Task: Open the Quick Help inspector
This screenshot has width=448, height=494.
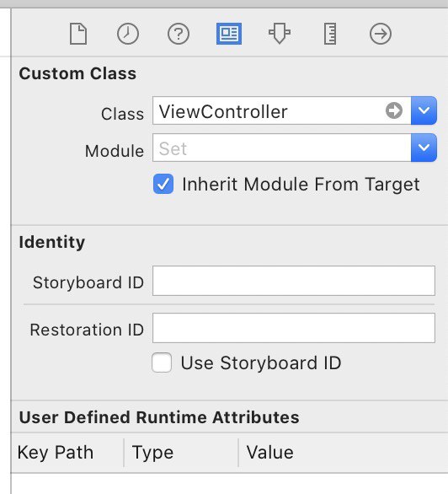Action: 179,34
